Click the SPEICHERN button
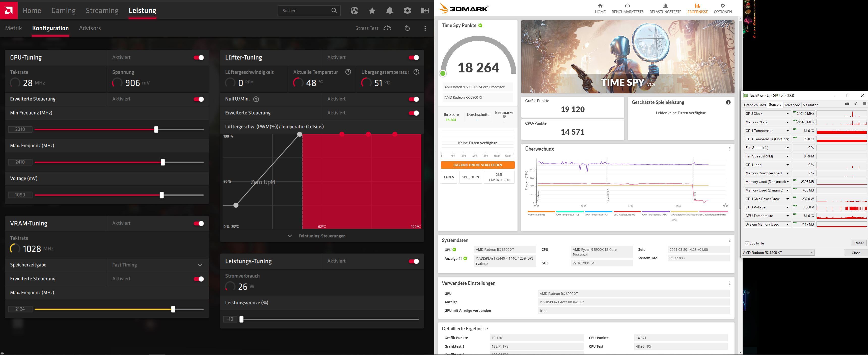The width and height of the screenshot is (868, 355). tap(470, 177)
